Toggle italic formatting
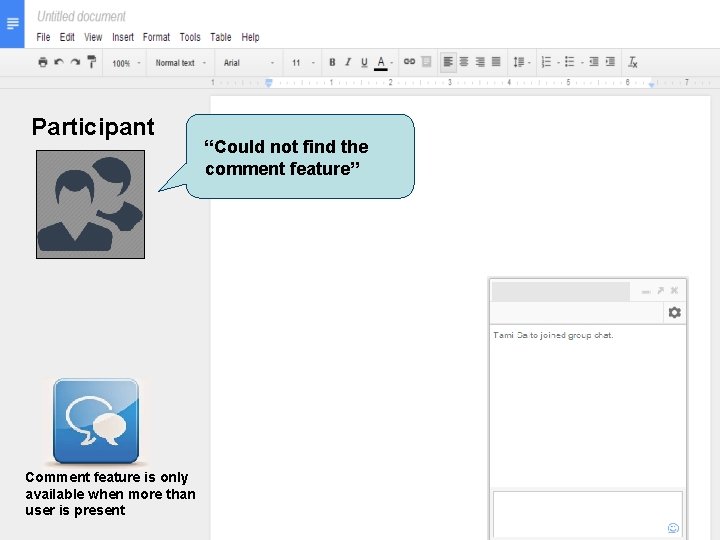 tap(348, 62)
